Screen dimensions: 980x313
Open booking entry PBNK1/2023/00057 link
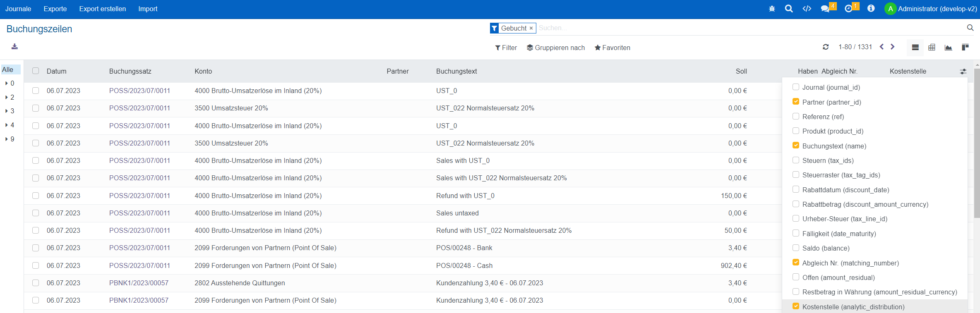point(139,283)
